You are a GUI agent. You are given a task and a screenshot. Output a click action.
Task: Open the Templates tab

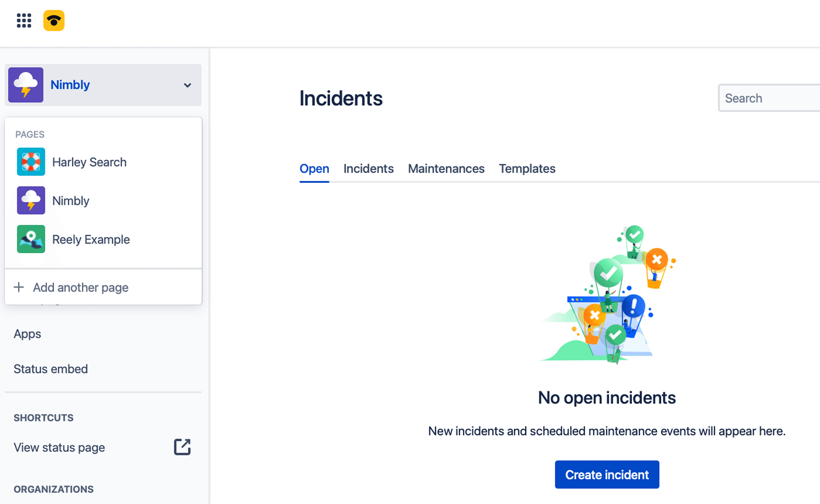[527, 169]
